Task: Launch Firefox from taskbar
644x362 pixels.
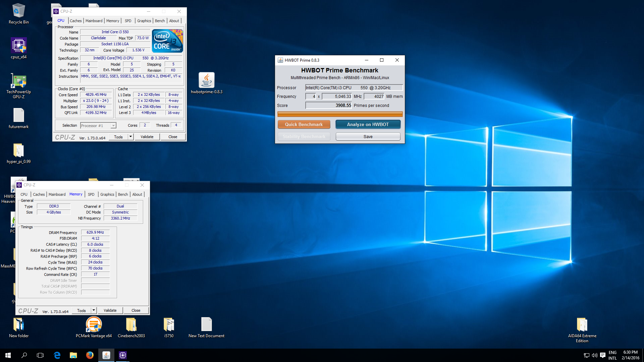Action: 90,355
